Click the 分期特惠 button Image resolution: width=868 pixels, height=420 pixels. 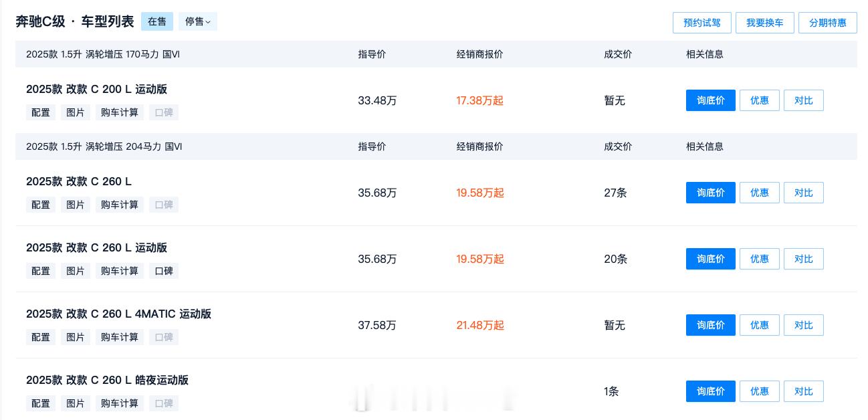point(828,23)
